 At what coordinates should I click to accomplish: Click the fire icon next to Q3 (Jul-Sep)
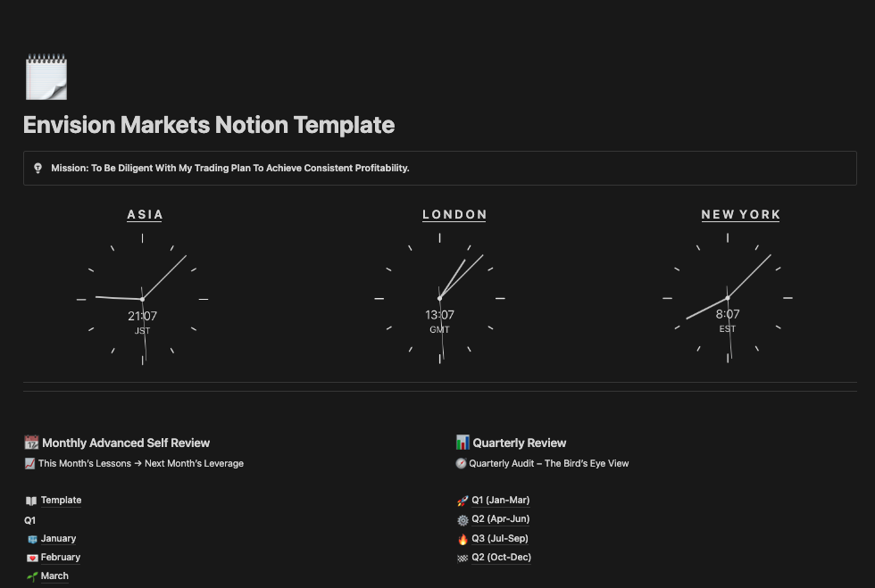coord(462,539)
